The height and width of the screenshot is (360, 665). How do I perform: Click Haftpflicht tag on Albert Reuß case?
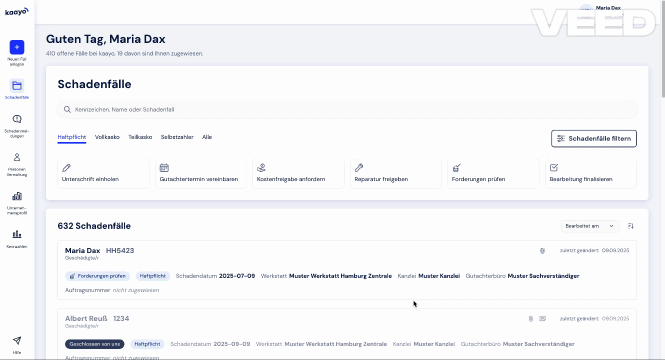[147, 344]
